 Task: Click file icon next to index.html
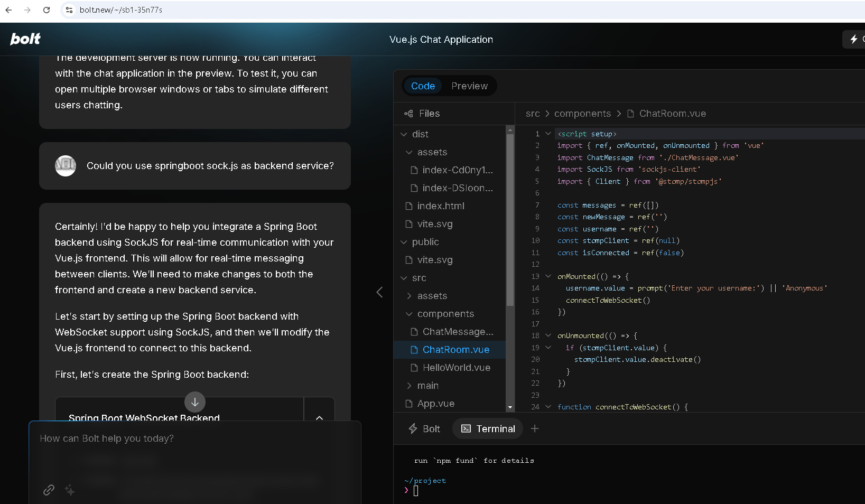pyautogui.click(x=409, y=206)
